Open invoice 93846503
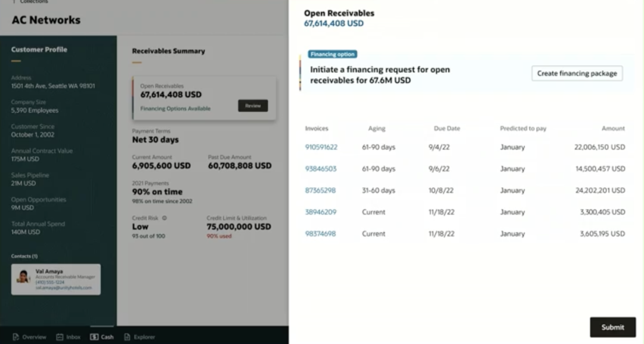The height and width of the screenshot is (344, 644). pyautogui.click(x=320, y=169)
